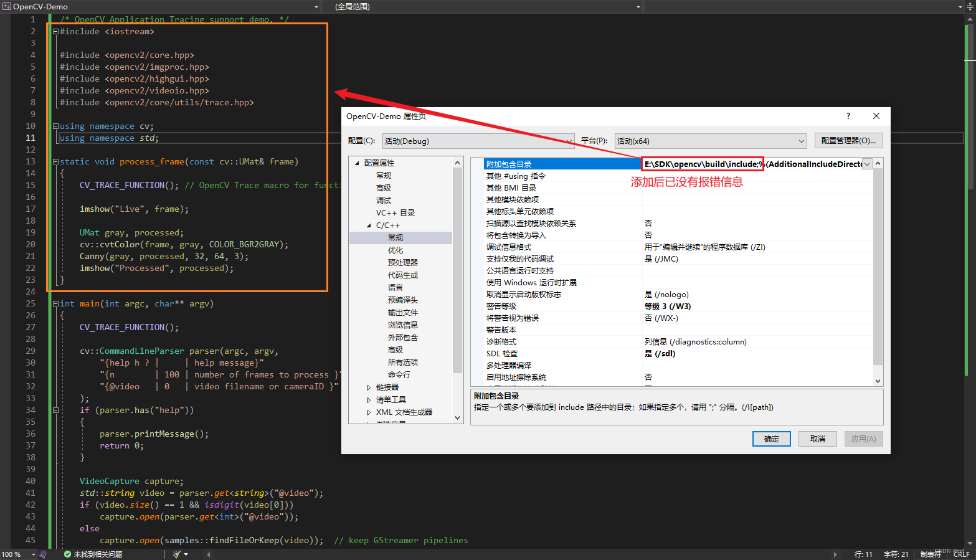Click the 确定 button
976x560 pixels.
(772, 439)
